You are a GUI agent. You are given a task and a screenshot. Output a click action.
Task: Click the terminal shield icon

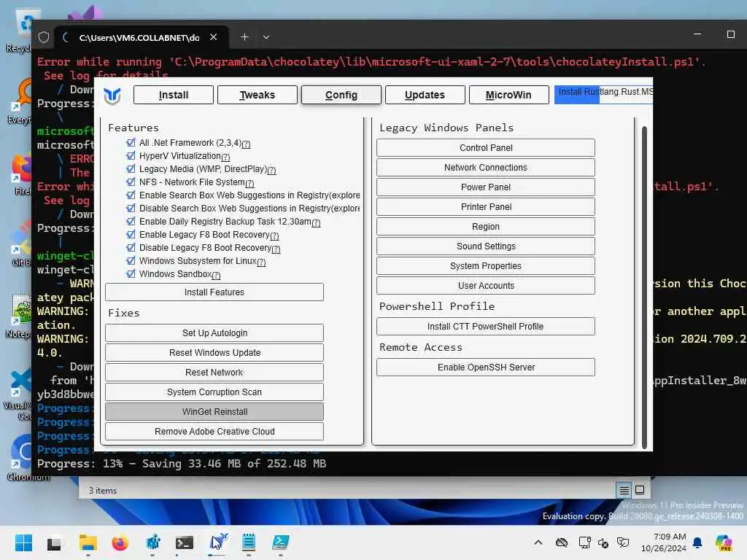[44, 37]
